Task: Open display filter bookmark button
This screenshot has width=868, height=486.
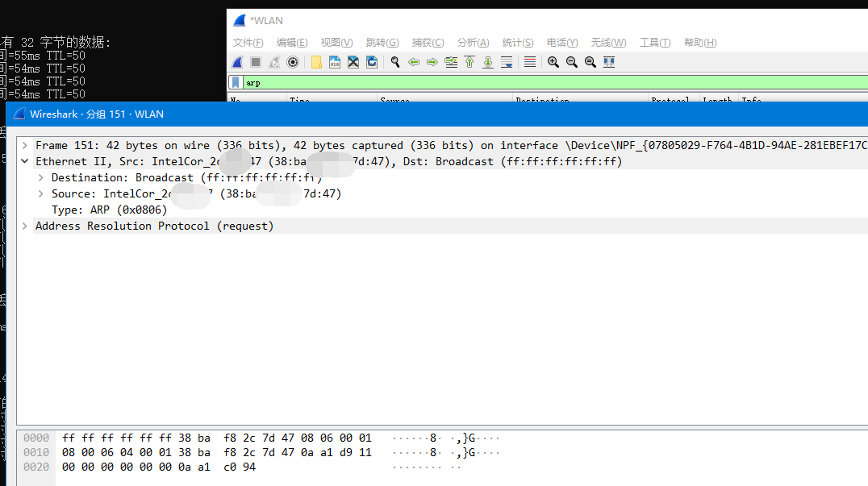Action: pyautogui.click(x=236, y=82)
